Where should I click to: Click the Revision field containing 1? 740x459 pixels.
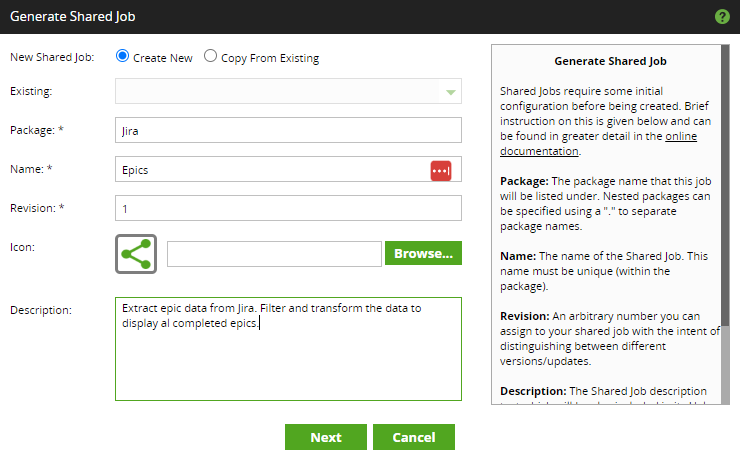288,208
